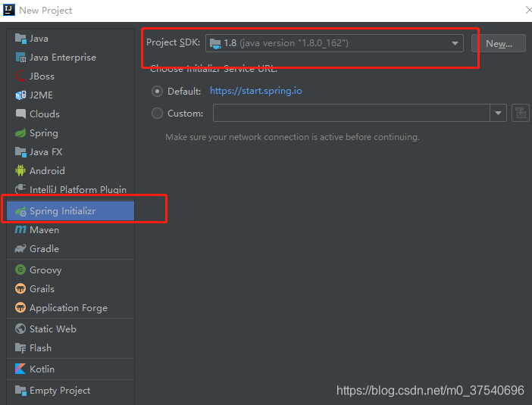Select the JBoss red circle icon
This screenshot has height=405, width=532.
pyautogui.click(x=20, y=76)
